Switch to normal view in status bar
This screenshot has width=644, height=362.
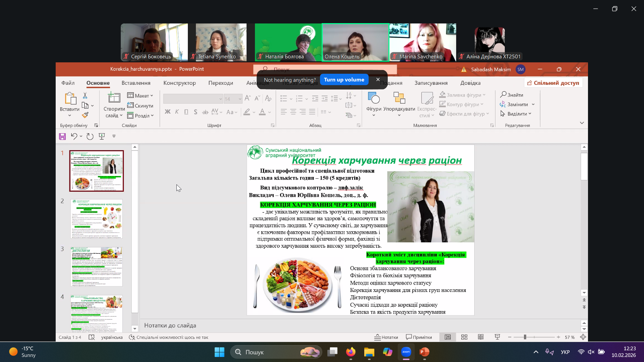447,337
